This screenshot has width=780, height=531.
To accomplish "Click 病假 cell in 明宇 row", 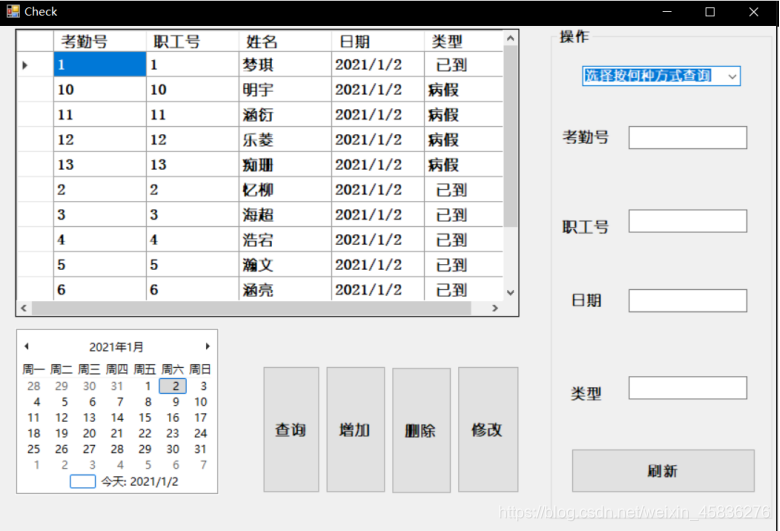I will [464, 90].
